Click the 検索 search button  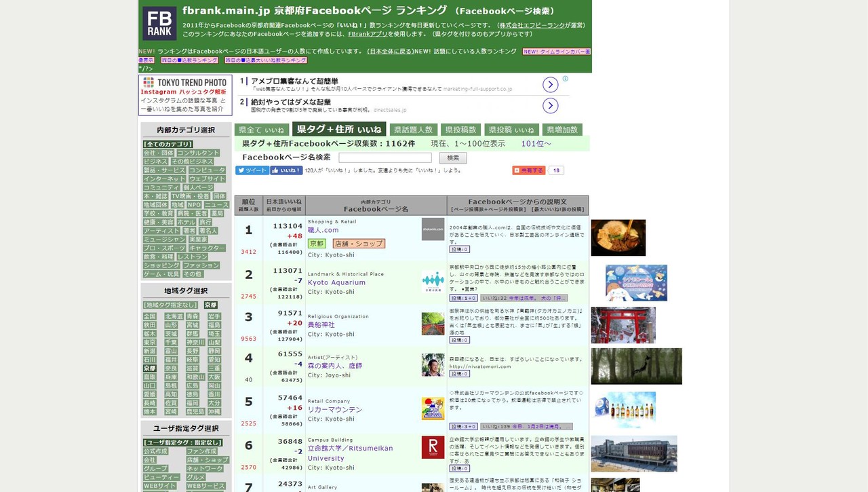[x=453, y=157]
